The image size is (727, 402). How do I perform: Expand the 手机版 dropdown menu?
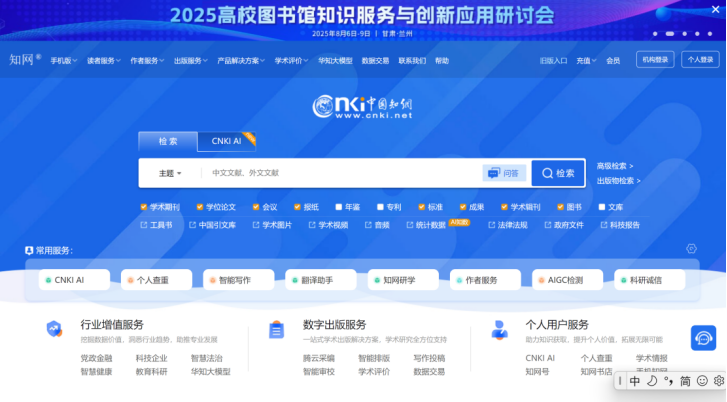[64, 61]
